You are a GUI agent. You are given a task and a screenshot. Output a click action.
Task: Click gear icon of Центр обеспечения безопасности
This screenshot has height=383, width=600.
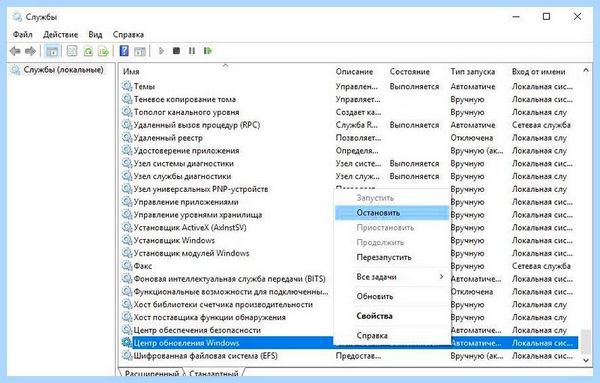point(127,329)
